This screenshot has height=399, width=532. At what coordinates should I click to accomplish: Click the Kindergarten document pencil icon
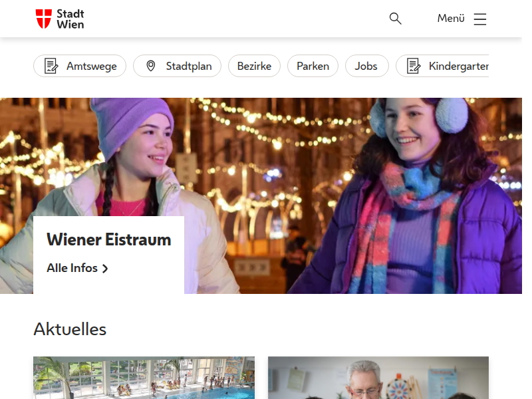coord(414,66)
